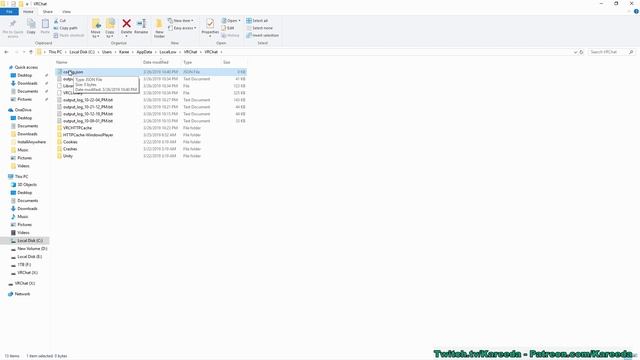Select the config.json file
The height and width of the screenshot is (360, 640).
(151, 72)
